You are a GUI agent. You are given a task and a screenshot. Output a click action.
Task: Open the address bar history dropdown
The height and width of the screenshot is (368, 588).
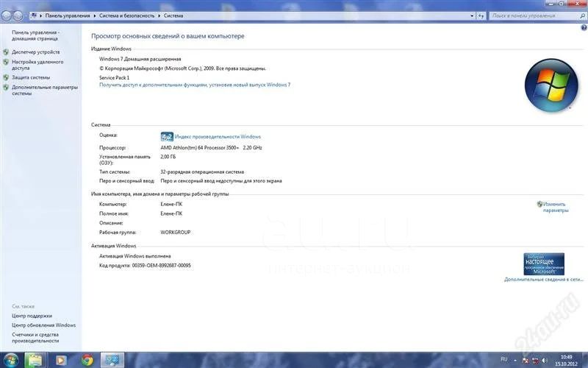tap(472, 15)
